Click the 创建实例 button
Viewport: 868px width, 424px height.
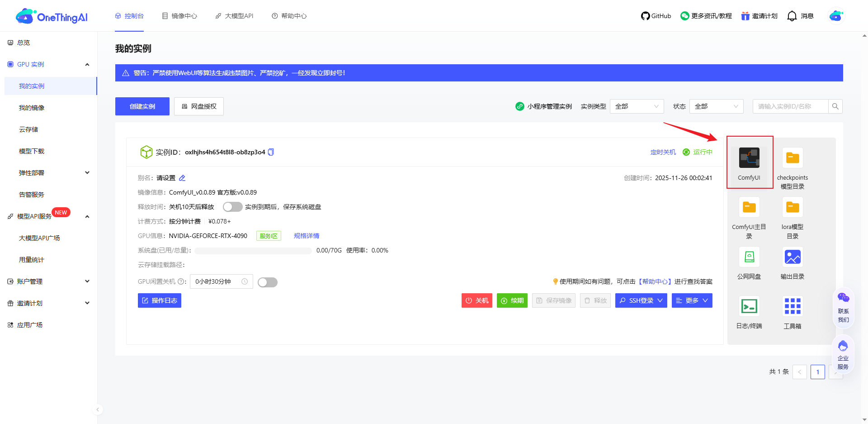(142, 106)
